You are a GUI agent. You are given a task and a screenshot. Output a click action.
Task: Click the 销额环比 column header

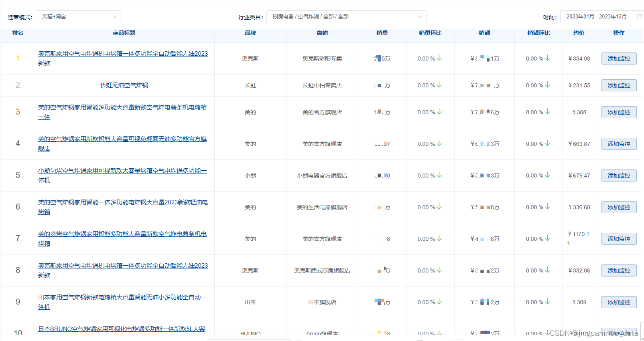(x=538, y=33)
